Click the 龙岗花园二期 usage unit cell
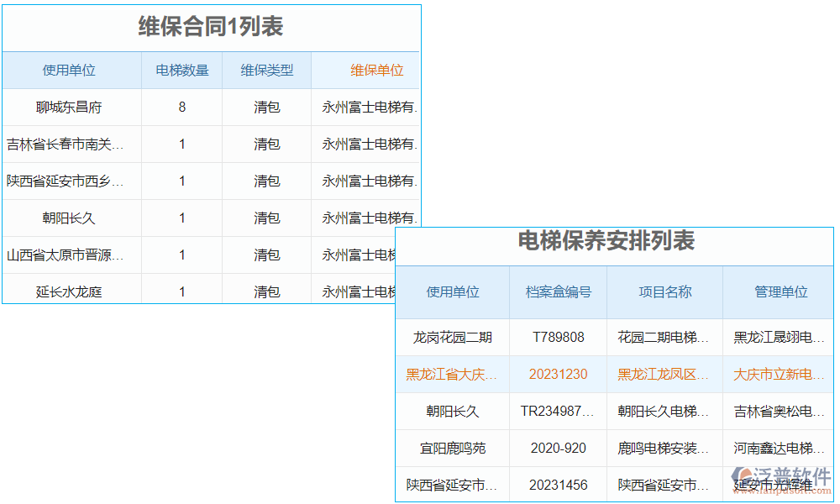The height and width of the screenshot is (504, 840). [x=452, y=337]
